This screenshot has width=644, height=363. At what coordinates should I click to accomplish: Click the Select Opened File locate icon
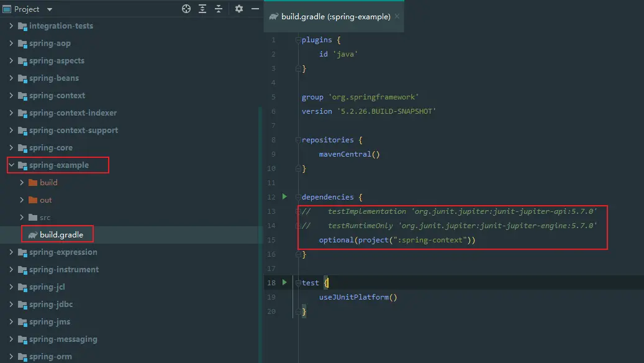[186, 9]
